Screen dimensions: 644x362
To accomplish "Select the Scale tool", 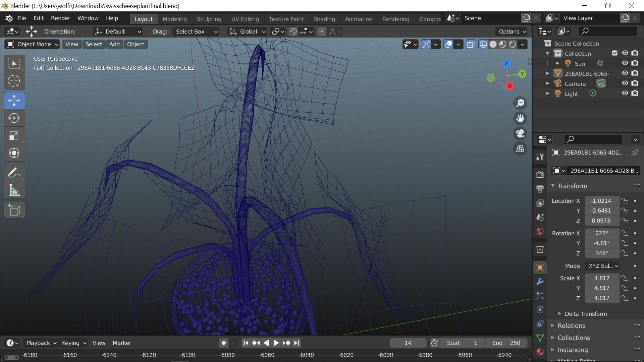I will (14, 136).
